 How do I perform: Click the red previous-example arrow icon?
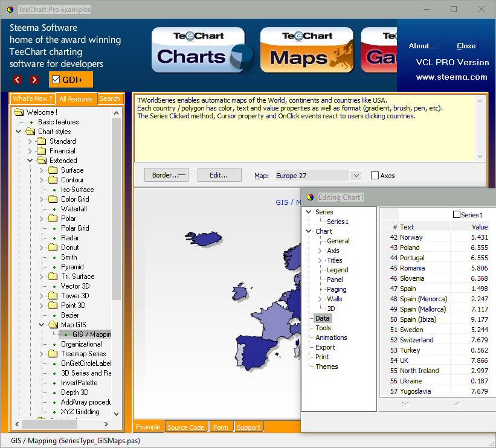point(18,80)
